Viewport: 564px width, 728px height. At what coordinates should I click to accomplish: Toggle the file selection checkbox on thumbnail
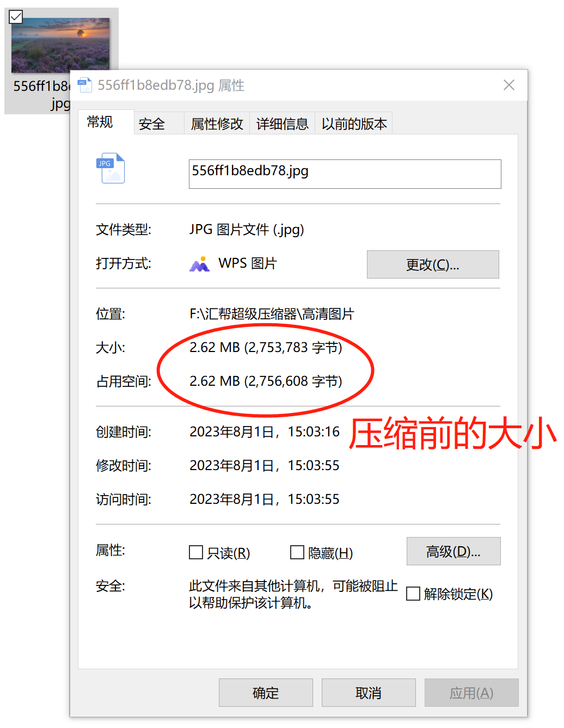tap(16, 17)
